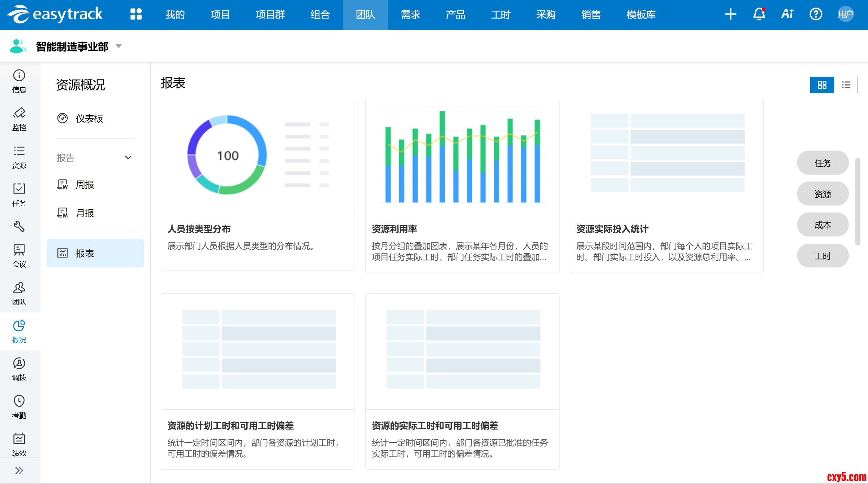Image resolution: width=868 pixels, height=484 pixels.
Task: Switch to grid card view
Action: coord(822,85)
